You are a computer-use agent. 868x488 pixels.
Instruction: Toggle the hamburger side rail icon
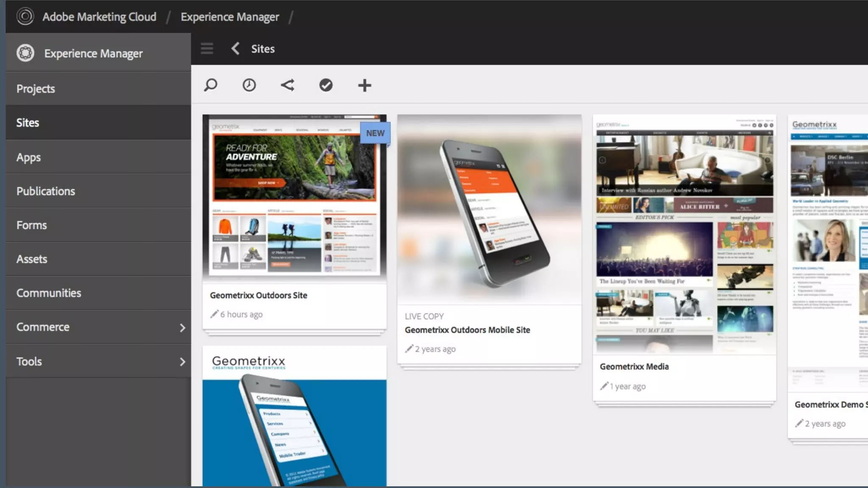point(207,49)
